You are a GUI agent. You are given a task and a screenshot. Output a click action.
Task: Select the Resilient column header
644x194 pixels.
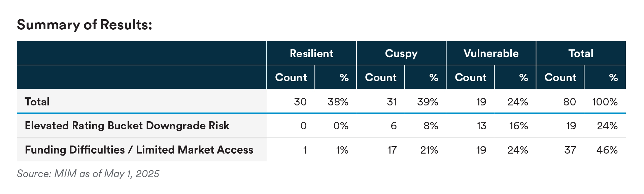(x=311, y=53)
